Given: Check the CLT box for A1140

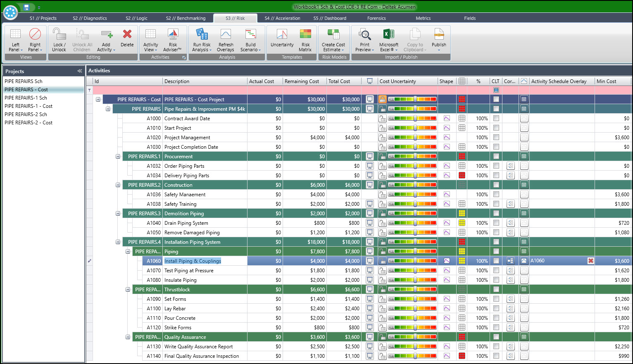Looking at the screenshot, I should coord(496,356).
